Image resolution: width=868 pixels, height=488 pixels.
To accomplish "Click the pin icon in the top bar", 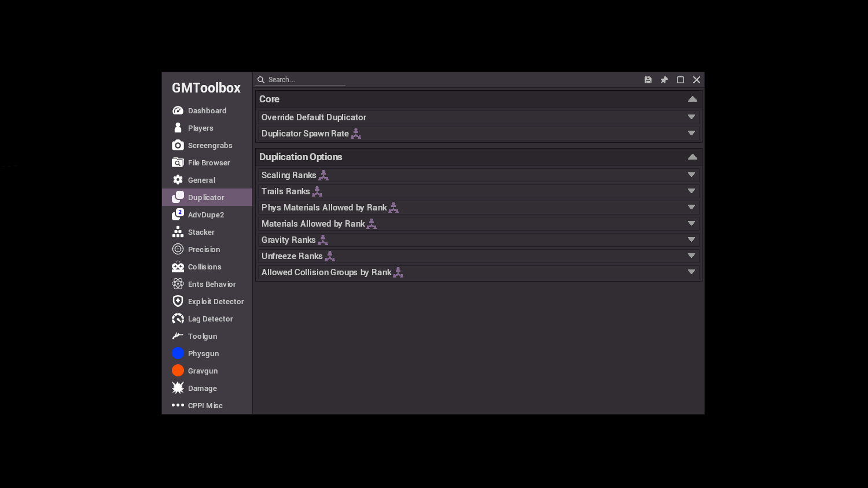I will coord(664,80).
